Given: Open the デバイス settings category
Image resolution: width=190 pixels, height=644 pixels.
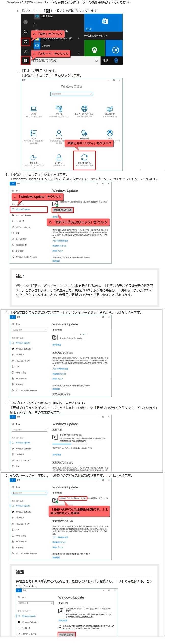Looking at the screenshot, I should point(59,111).
